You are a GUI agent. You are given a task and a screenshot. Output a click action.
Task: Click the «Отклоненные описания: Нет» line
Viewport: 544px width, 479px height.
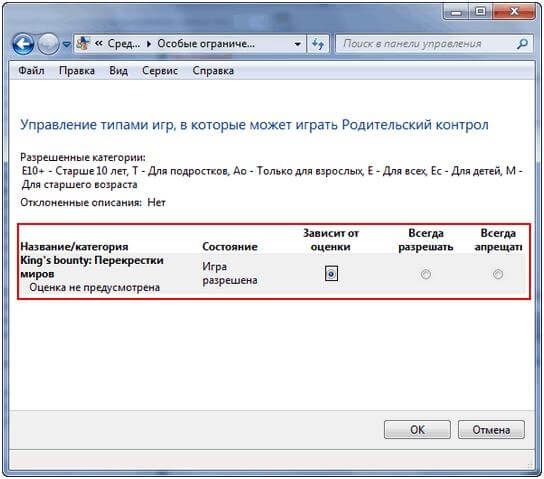coord(93,203)
